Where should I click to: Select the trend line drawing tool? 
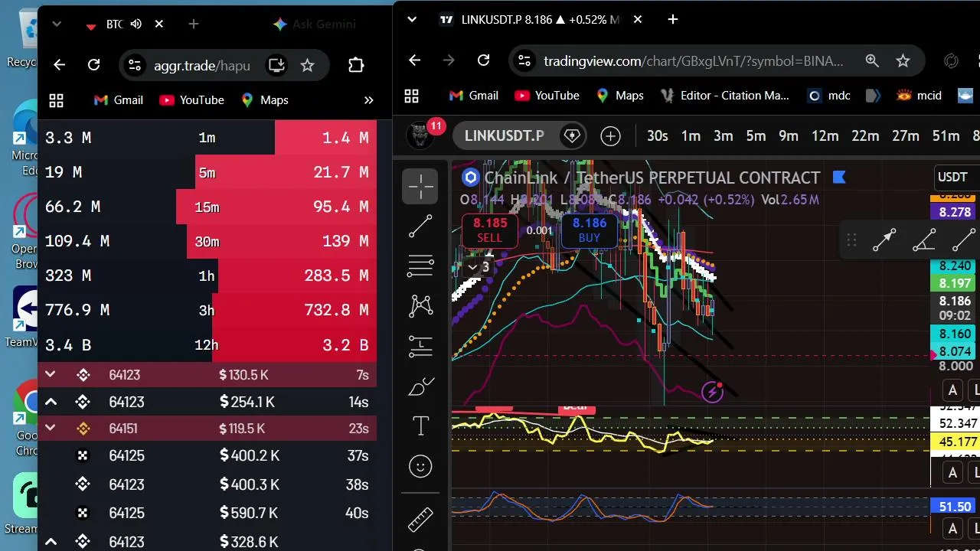pos(420,226)
